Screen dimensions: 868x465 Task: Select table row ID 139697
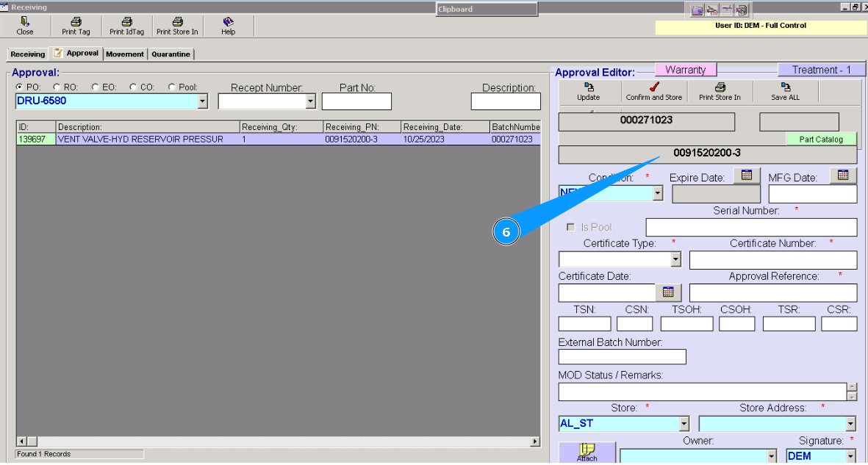pyautogui.click(x=278, y=140)
